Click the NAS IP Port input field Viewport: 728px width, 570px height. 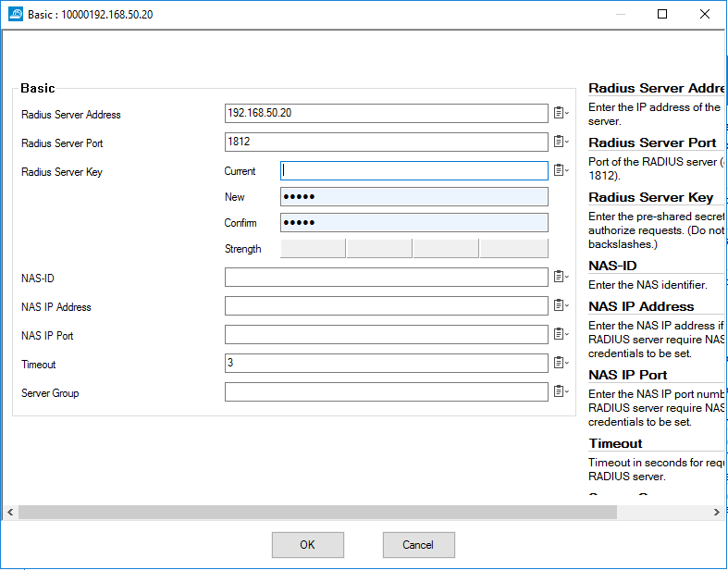click(x=387, y=334)
